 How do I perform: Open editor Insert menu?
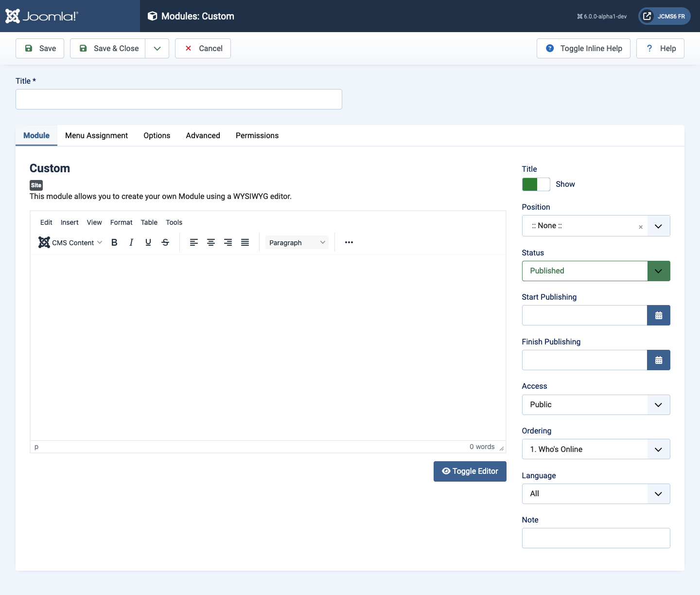[70, 222]
